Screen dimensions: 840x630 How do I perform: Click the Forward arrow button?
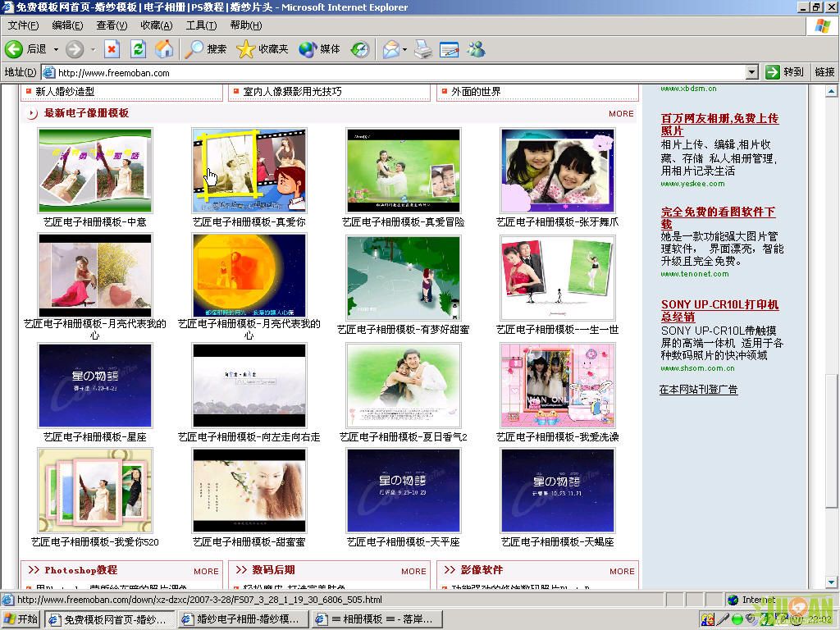point(75,49)
